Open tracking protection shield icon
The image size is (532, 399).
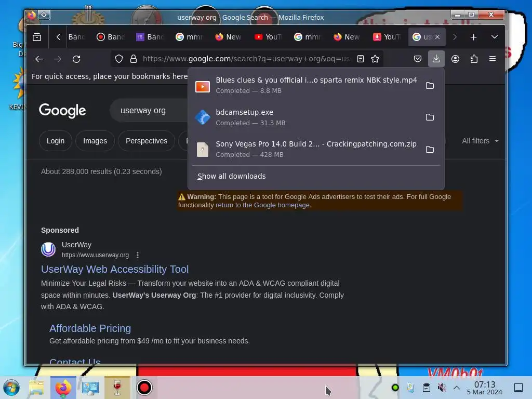pos(119,59)
